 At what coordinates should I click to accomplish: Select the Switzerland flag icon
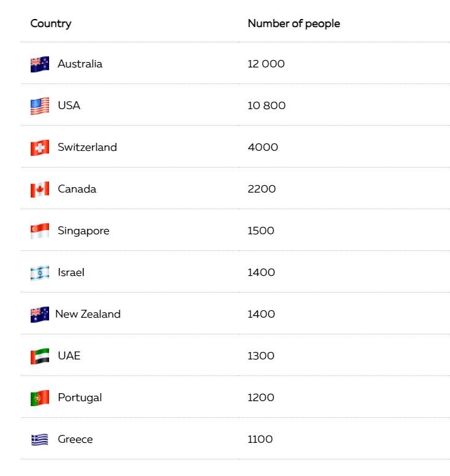[x=40, y=148]
